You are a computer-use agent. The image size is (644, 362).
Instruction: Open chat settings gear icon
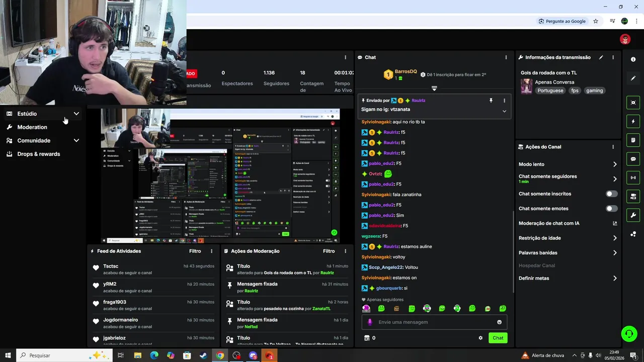[480, 338]
